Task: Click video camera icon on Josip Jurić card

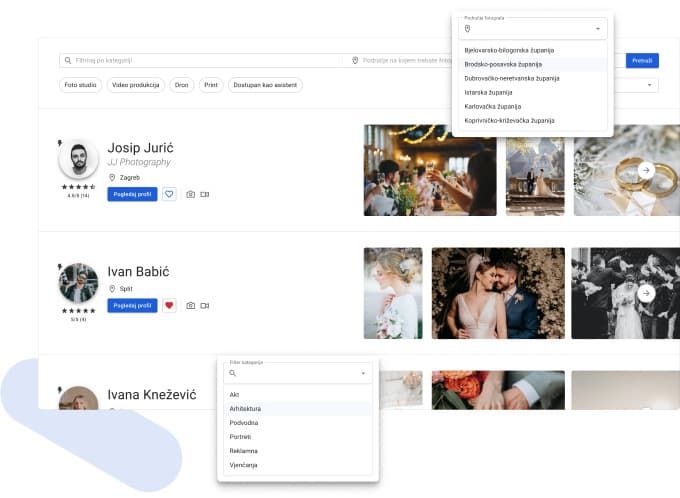Action: tap(205, 194)
